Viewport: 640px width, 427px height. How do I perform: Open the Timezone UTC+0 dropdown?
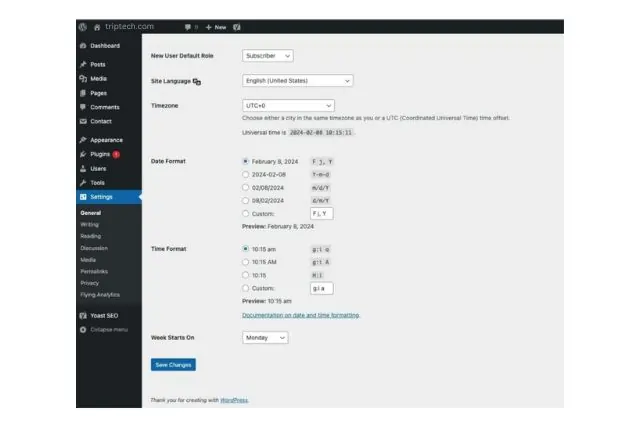pos(288,105)
